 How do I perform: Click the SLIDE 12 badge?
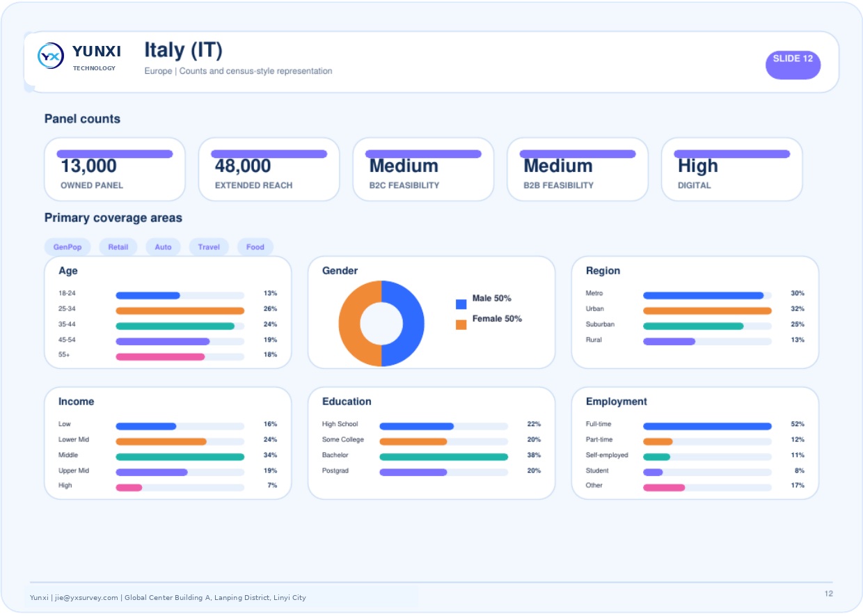pyautogui.click(x=793, y=65)
